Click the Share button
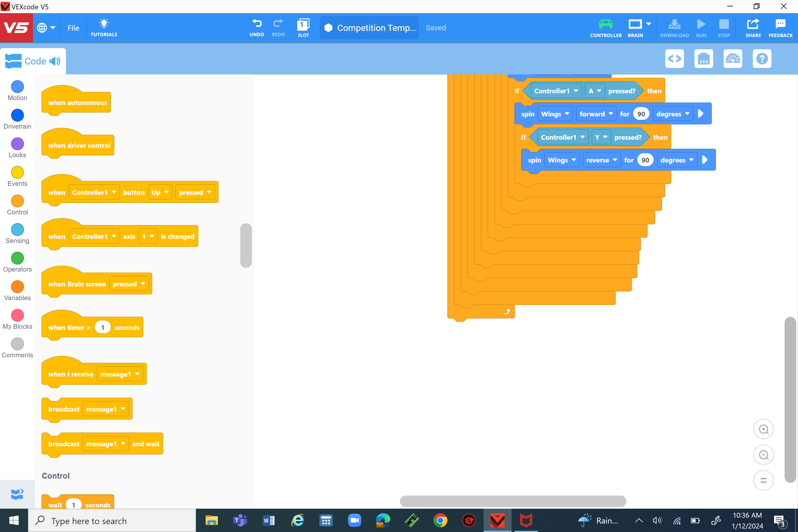Viewport: 798px width, 532px height. pyautogui.click(x=753, y=28)
